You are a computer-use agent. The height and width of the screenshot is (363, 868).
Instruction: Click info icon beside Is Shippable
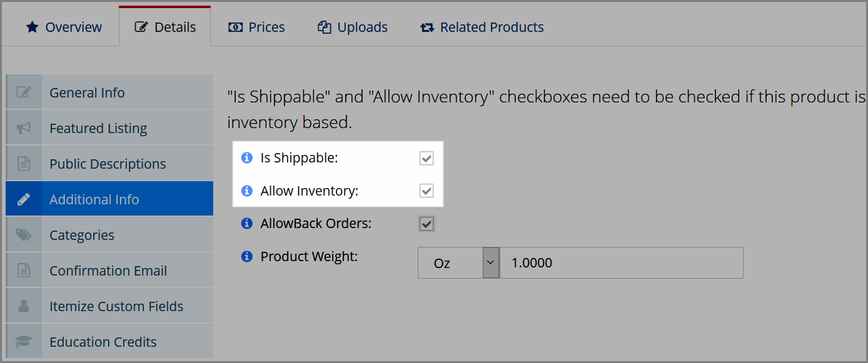(x=247, y=158)
